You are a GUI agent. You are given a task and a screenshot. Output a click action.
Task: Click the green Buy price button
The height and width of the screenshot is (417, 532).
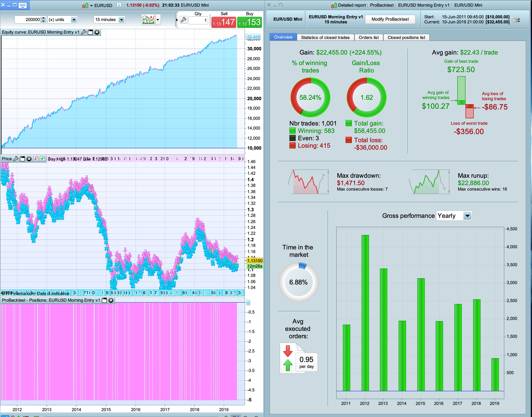click(249, 22)
